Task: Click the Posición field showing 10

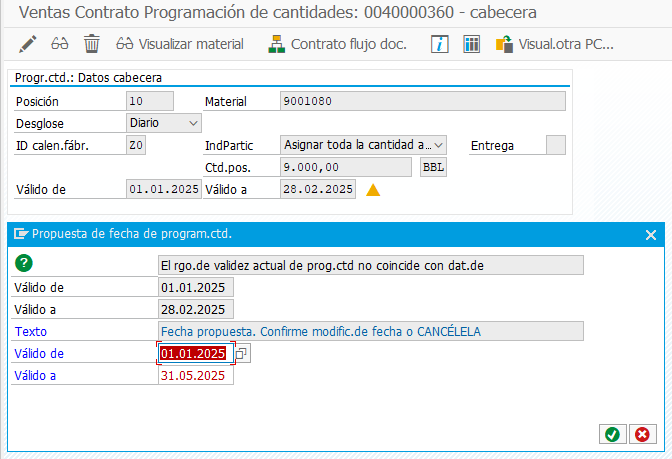Action: click(150, 101)
